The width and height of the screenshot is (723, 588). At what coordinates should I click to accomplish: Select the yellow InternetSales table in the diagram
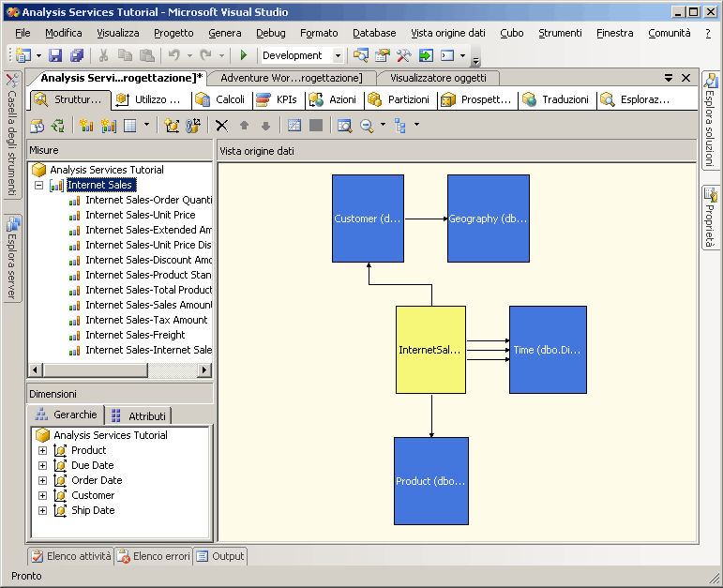430,350
